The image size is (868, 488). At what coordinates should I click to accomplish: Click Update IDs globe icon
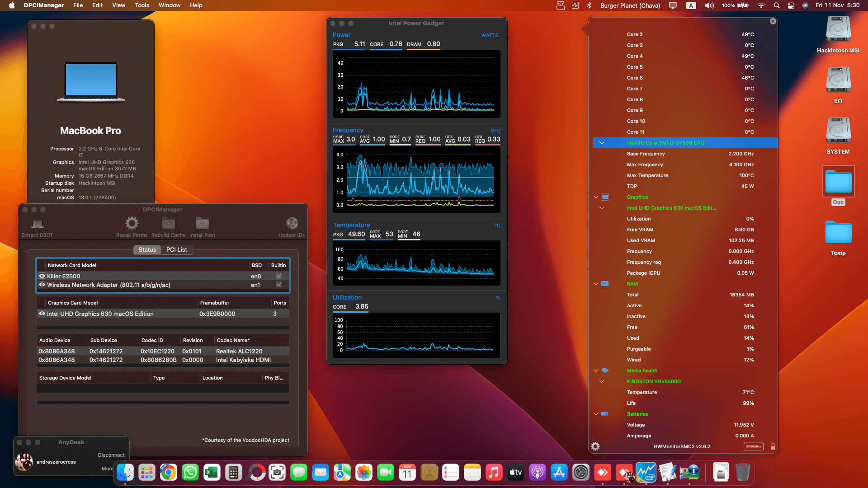[292, 223]
